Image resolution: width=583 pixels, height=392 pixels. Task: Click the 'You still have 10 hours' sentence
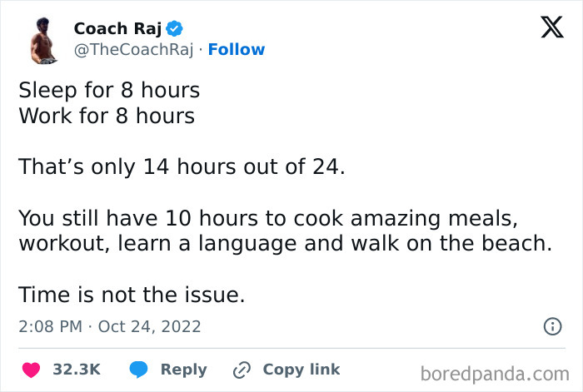[285, 231]
